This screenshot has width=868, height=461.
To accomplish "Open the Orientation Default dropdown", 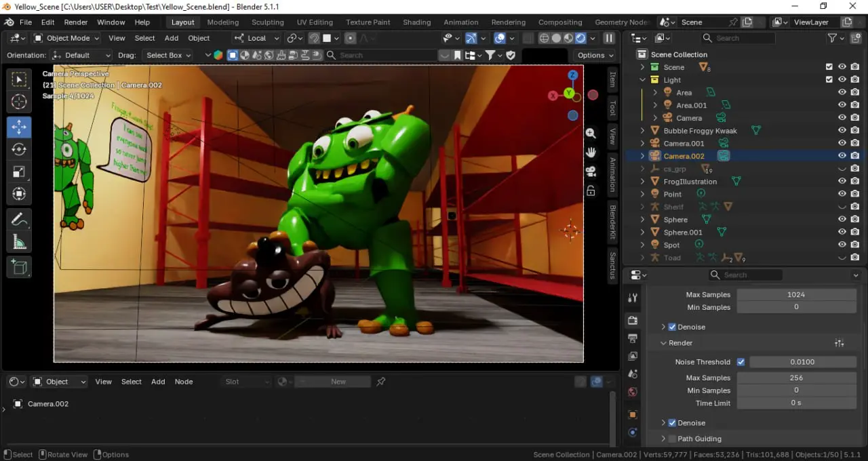I will tap(81, 55).
